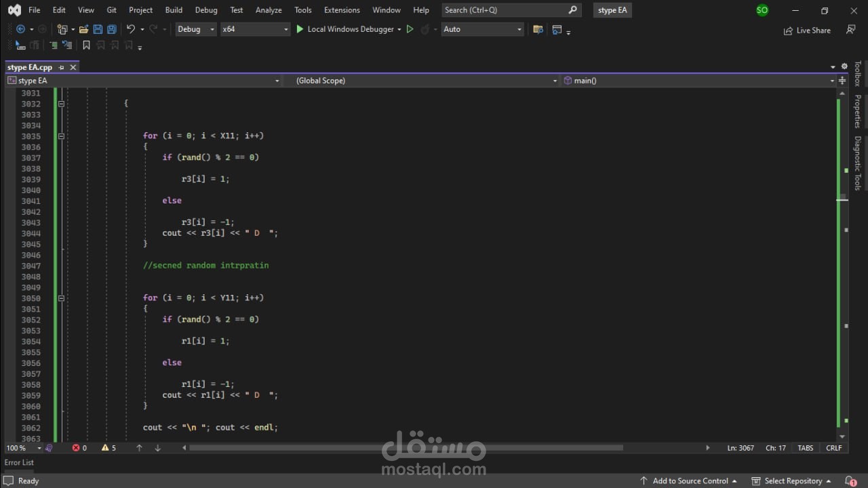Open the Edit menu
The image size is (868, 488).
(x=59, y=10)
